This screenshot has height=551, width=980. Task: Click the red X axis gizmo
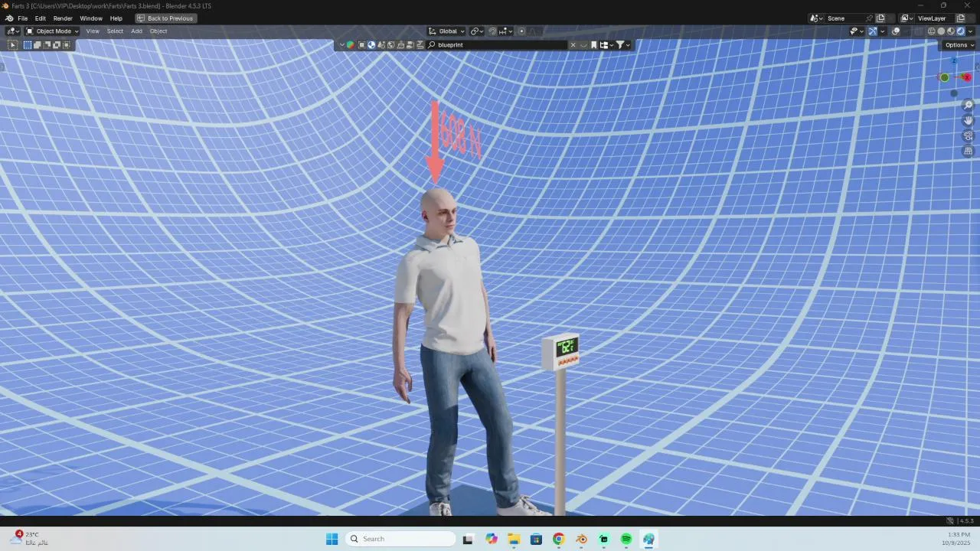[967, 77]
